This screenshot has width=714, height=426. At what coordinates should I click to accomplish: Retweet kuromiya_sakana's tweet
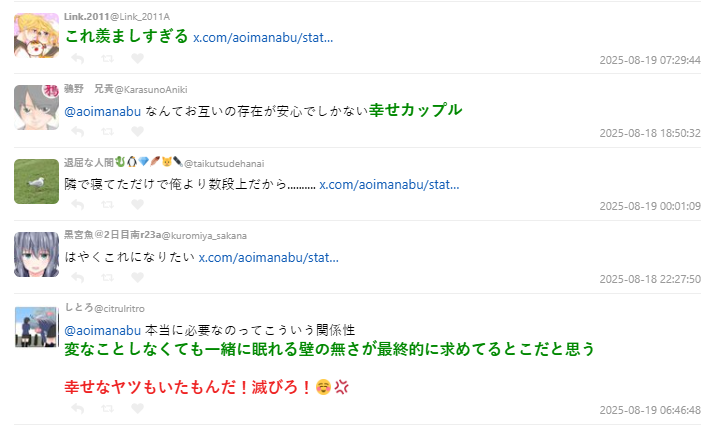click(107, 278)
